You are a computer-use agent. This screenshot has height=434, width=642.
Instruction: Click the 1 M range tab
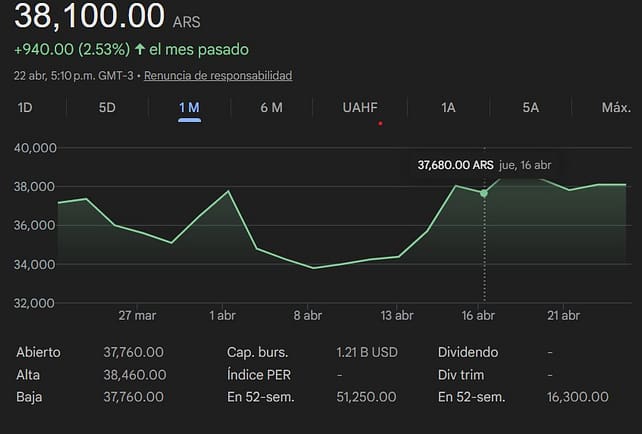189,107
